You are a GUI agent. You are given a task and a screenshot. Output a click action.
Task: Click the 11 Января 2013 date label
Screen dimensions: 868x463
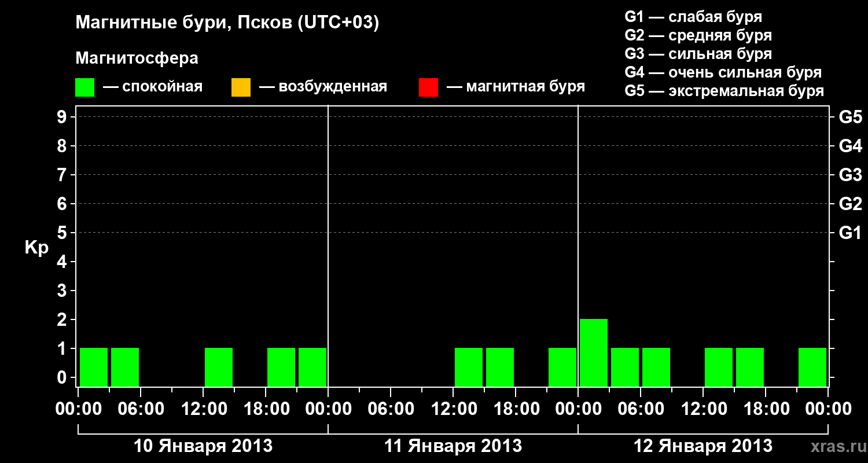(x=453, y=446)
